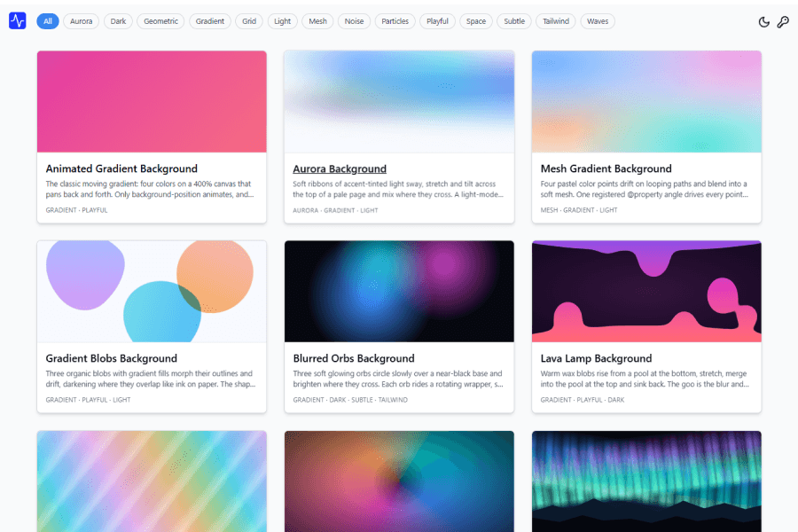Select the Space filter chip
Image resolution: width=798 pixels, height=532 pixels.
(x=476, y=21)
